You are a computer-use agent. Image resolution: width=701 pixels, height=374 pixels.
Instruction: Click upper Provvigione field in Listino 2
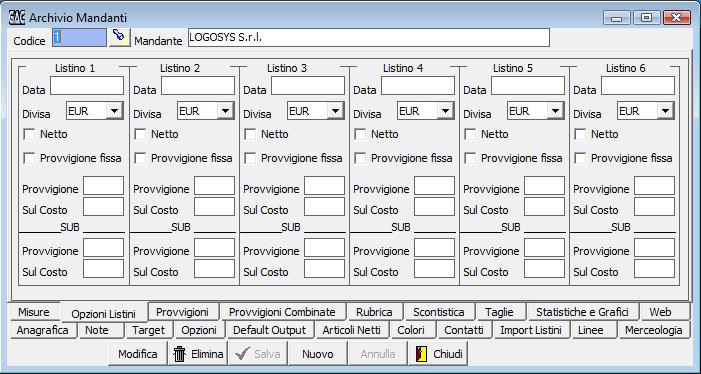coord(214,185)
